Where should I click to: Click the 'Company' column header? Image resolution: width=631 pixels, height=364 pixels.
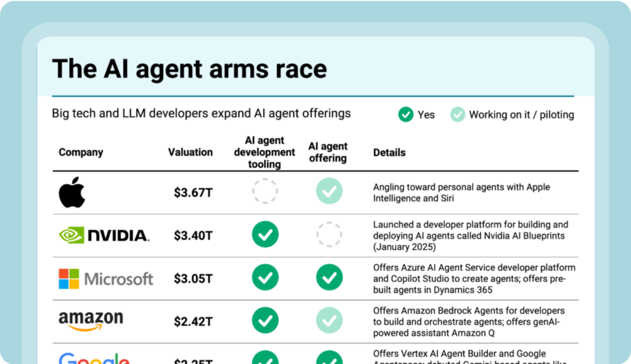(x=81, y=152)
